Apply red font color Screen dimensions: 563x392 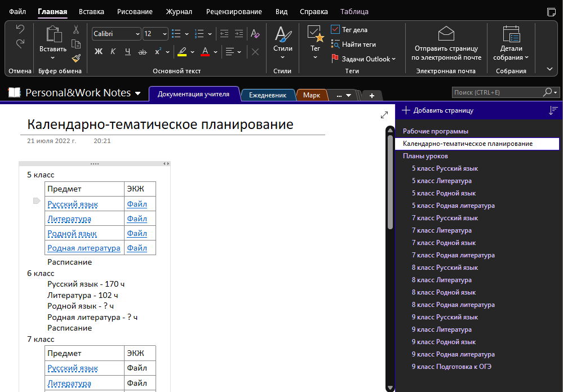point(205,52)
